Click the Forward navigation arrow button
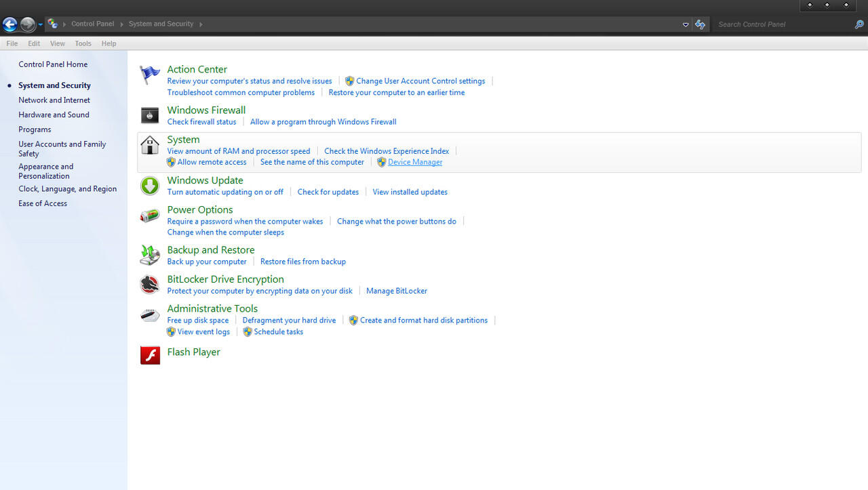The height and width of the screenshot is (490, 868). point(28,24)
